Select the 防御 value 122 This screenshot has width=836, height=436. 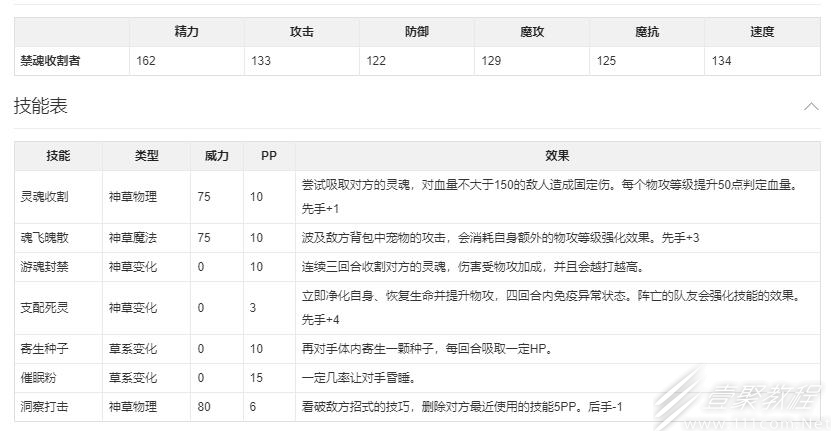pos(376,61)
